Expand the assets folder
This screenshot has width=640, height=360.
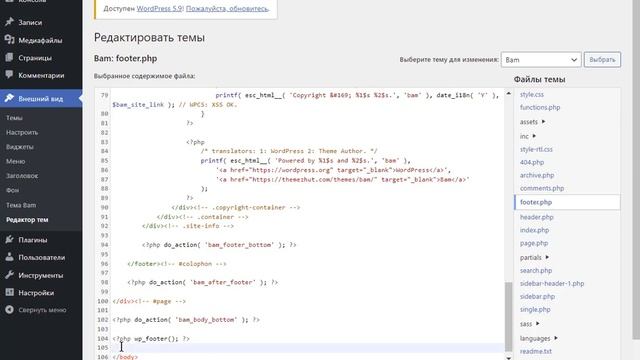532,122
